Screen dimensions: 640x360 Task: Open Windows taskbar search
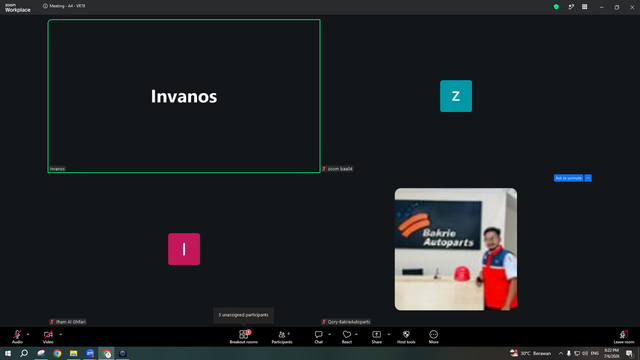click(24, 353)
